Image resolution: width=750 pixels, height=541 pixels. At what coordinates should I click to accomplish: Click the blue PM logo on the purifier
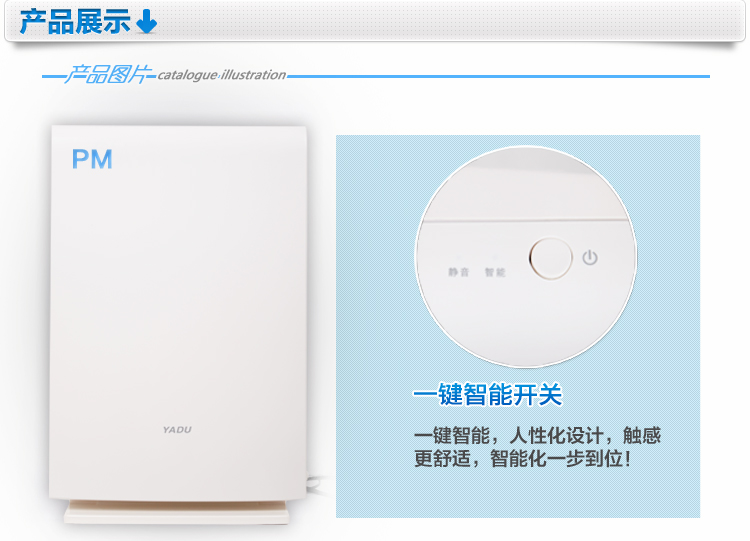coord(92,159)
